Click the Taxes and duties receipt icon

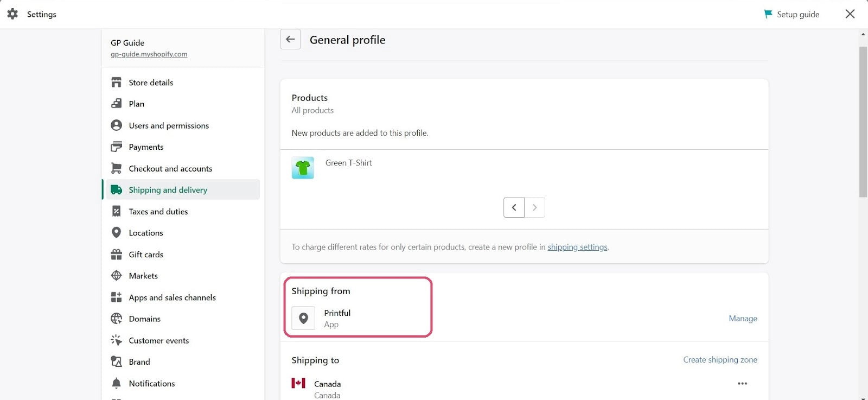[x=116, y=212]
